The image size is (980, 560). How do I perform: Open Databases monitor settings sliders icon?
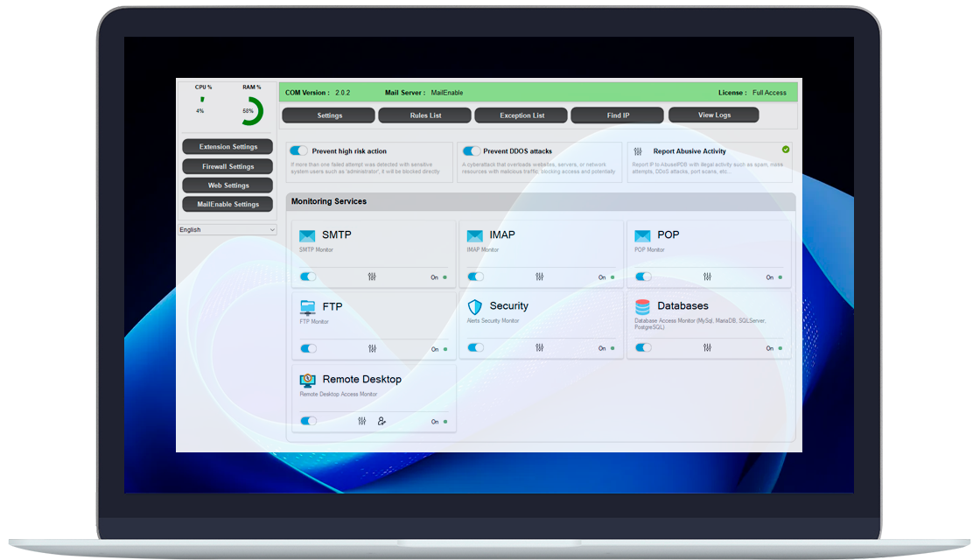point(707,348)
